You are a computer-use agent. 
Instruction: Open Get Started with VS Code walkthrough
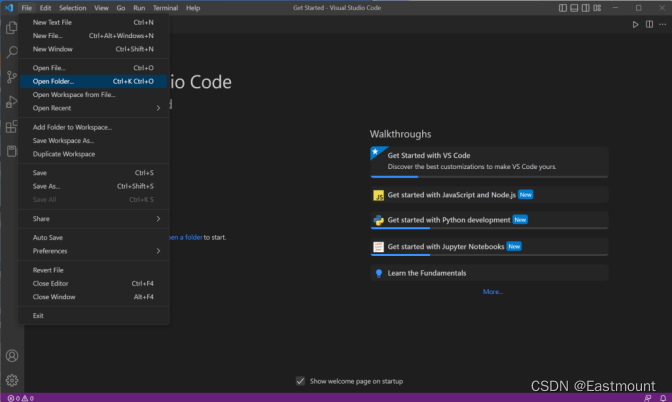489,162
